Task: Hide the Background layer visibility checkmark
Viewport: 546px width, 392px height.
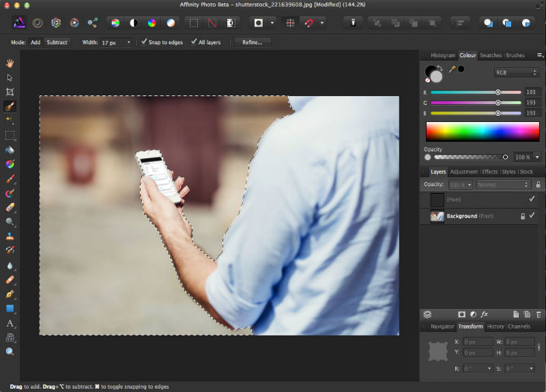Action: click(x=532, y=216)
